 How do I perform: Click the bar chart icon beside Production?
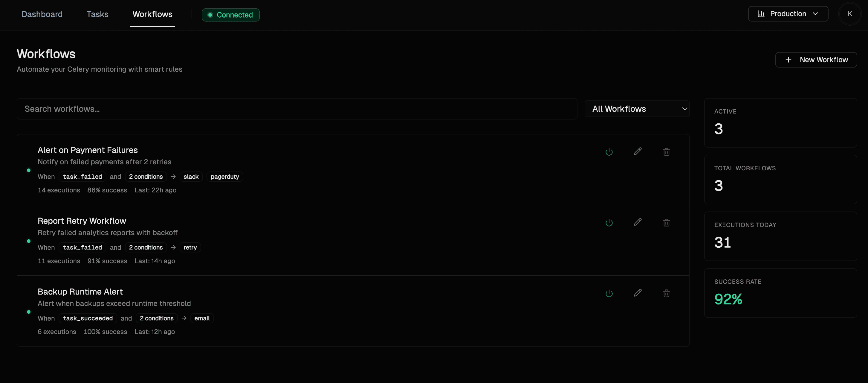click(x=761, y=14)
